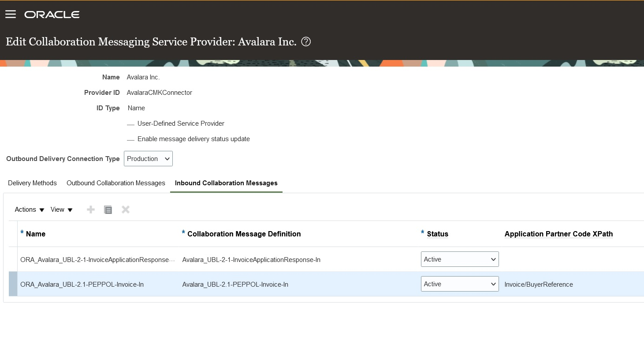
Task: Open the page help question mark icon
Action: tap(306, 41)
